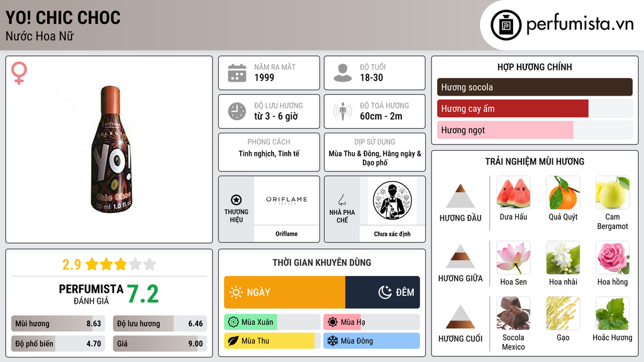Viewport: 644px width, 362px height.
Task: Click the Mùa Thu season bar
Action: click(272, 341)
